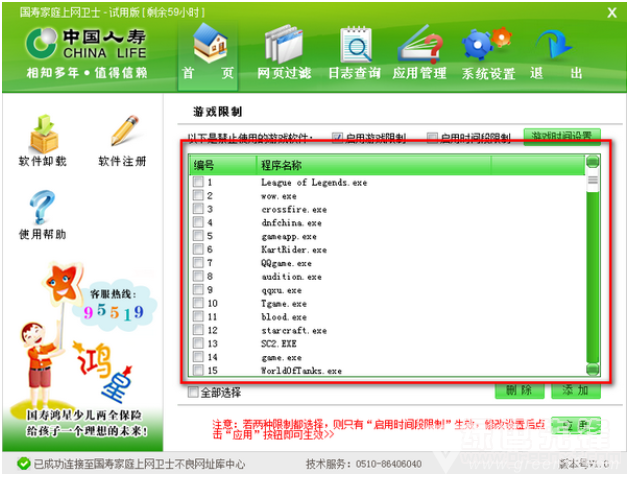Click the China Life logo
This screenshot has width=630, height=478.
point(86,43)
